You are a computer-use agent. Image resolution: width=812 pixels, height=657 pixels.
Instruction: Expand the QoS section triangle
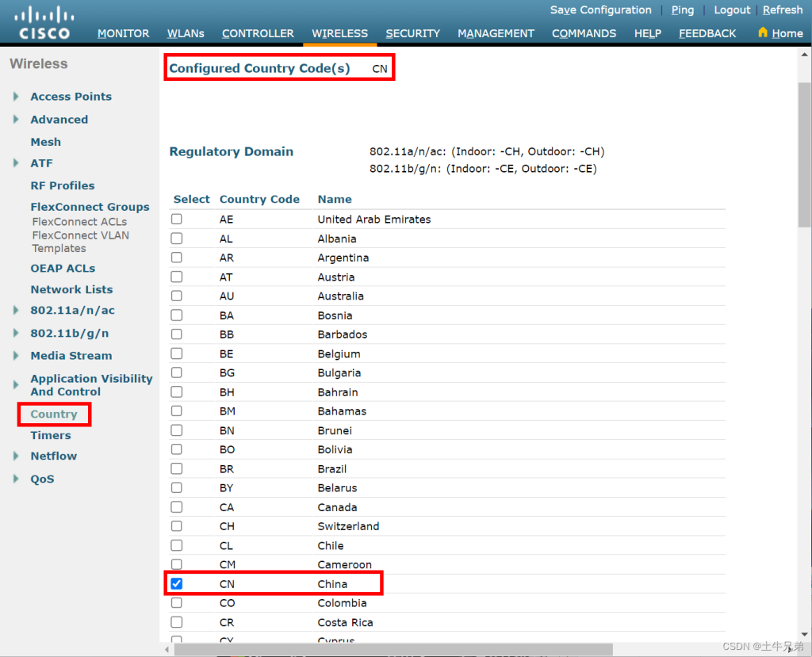(x=16, y=479)
